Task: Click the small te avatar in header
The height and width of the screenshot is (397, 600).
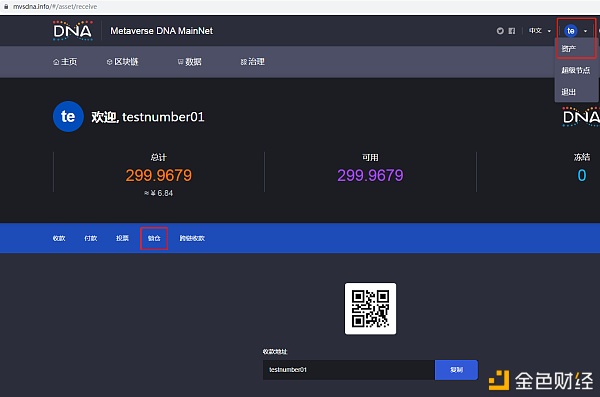Action: [571, 31]
